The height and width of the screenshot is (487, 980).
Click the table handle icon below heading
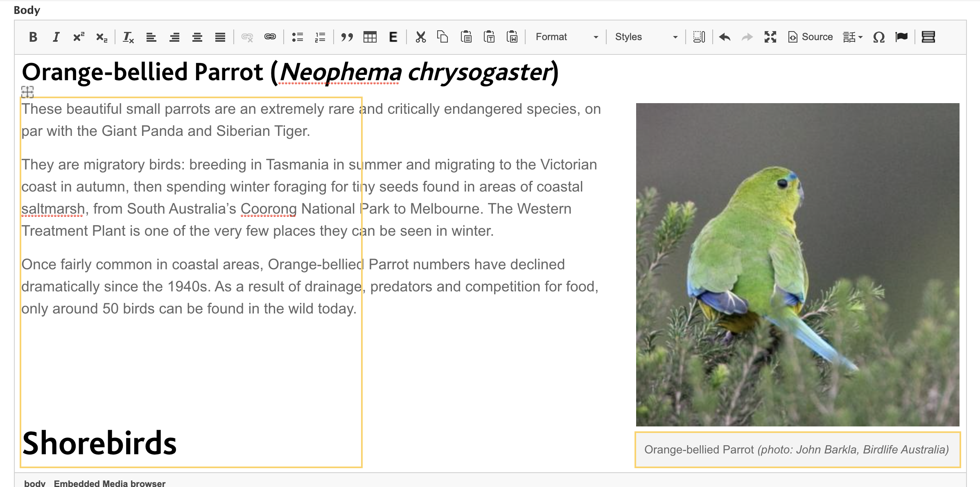(x=27, y=92)
